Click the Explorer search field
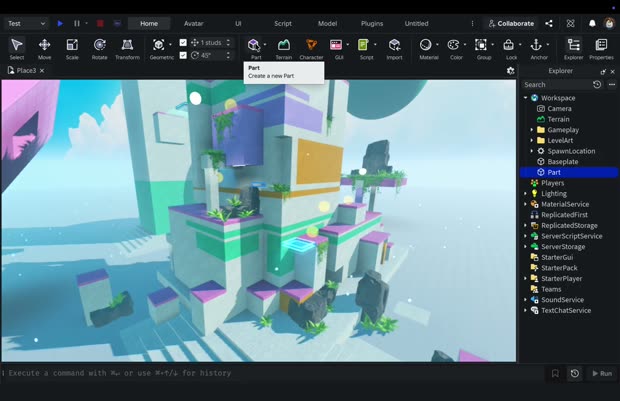 click(556, 84)
